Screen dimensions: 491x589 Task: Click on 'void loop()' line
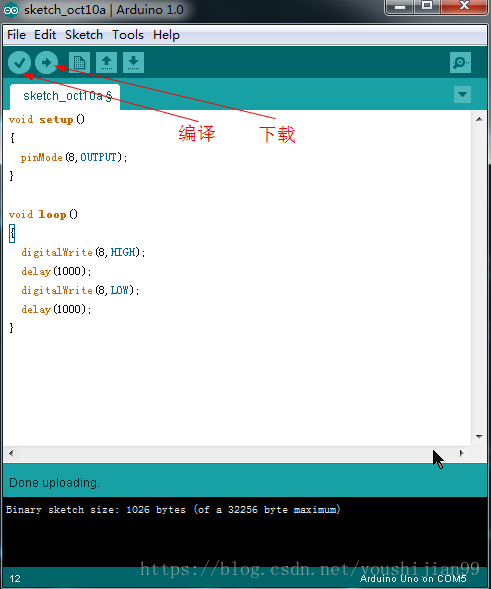[x=43, y=214]
